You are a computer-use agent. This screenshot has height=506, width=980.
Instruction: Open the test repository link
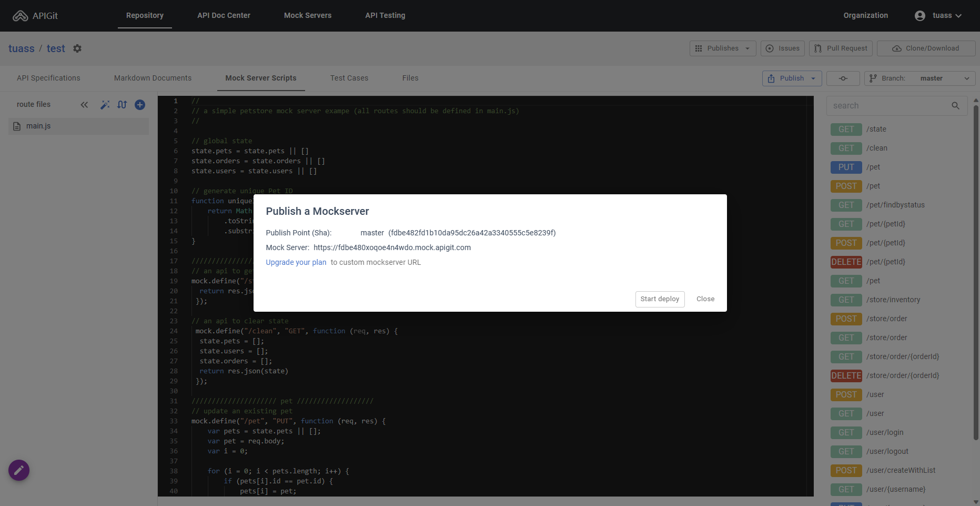click(56, 48)
